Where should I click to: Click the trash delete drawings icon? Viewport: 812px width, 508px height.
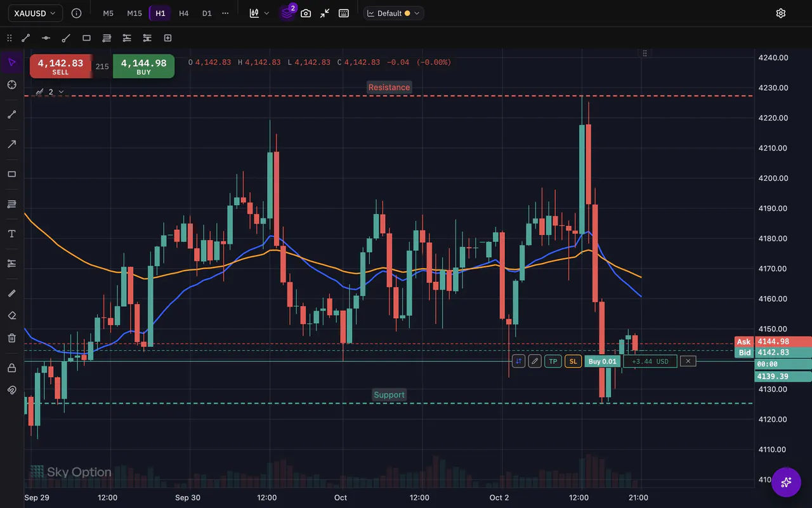11,338
